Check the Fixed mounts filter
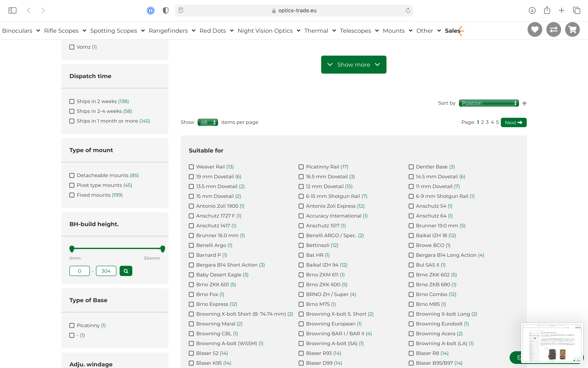Viewport: 588px width, 368px height. pyautogui.click(x=72, y=195)
